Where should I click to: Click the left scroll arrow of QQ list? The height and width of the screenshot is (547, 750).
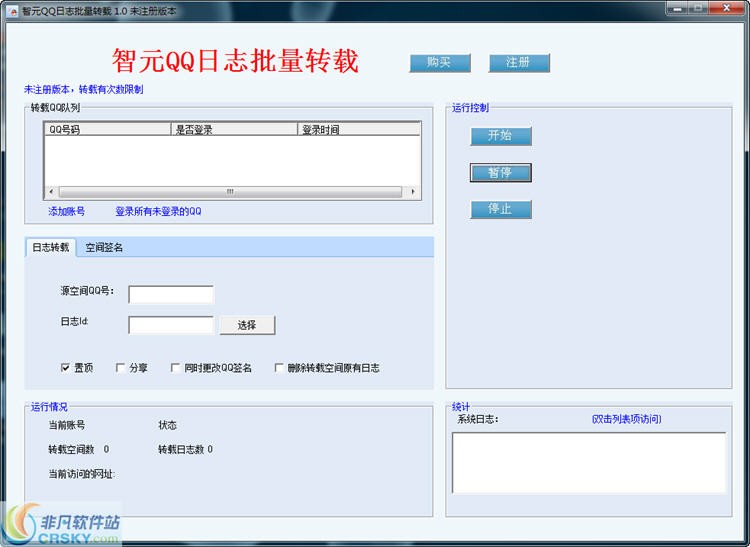[52, 192]
